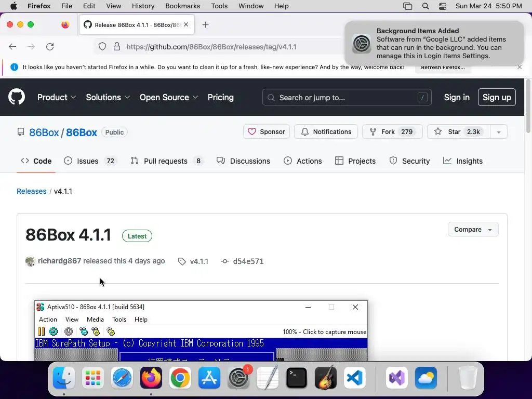The image size is (532, 399).
Task: Click the Sign up button
Action: click(497, 97)
